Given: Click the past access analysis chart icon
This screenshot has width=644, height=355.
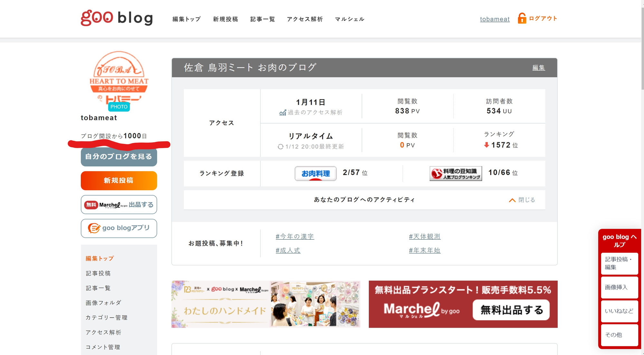Looking at the screenshot, I should [x=282, y=113].
